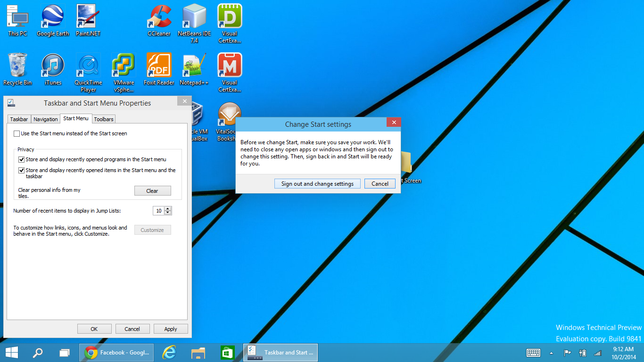Switch to Facebook Google Chrome taskbar item
This screenshot has width=644, height=362.
(117, 353)
